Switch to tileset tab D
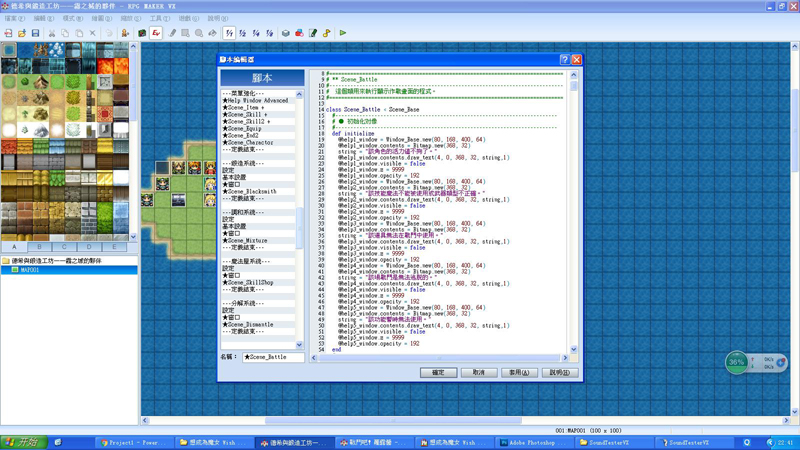 (89, 247)
